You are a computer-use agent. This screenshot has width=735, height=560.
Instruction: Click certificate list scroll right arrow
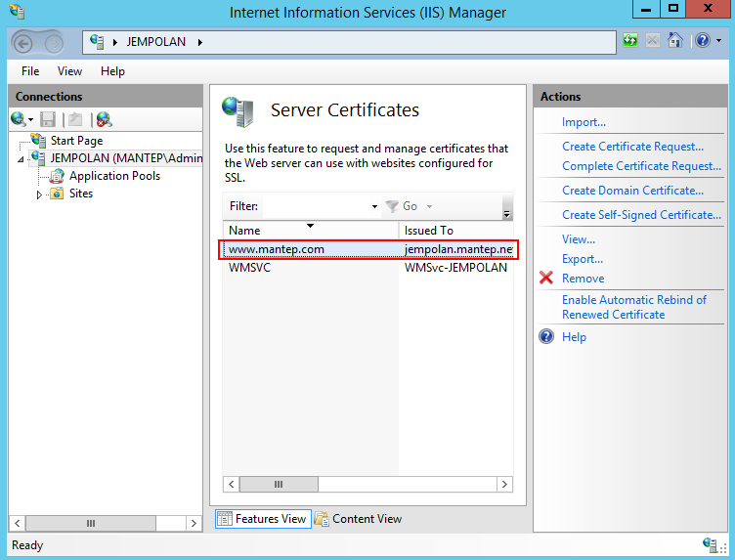504,484
